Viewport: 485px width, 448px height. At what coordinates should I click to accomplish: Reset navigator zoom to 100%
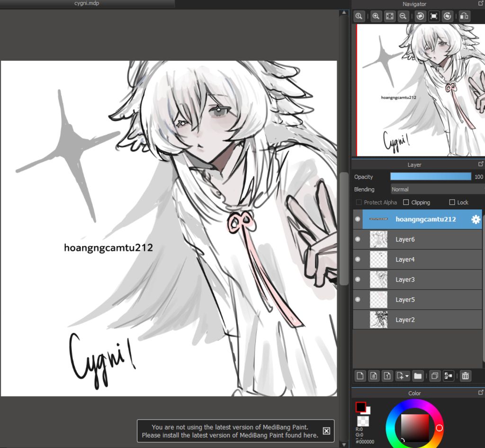(359, 16)
